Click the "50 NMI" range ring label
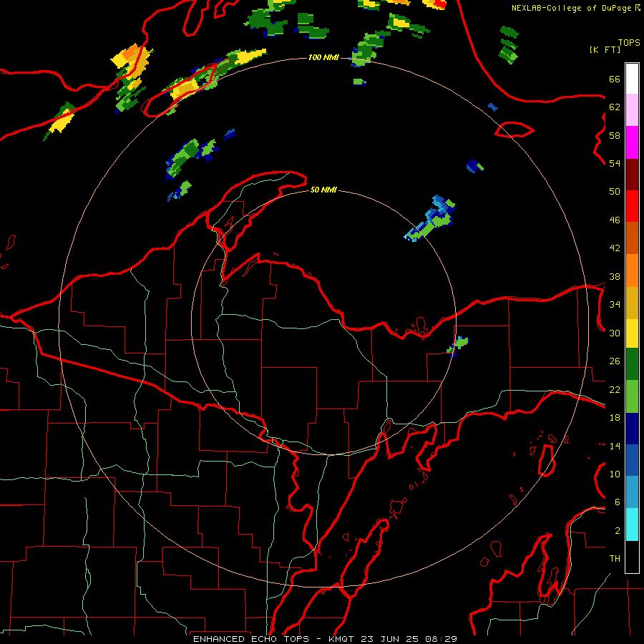This screenshot has width=644, height=644. click(323, 190)
